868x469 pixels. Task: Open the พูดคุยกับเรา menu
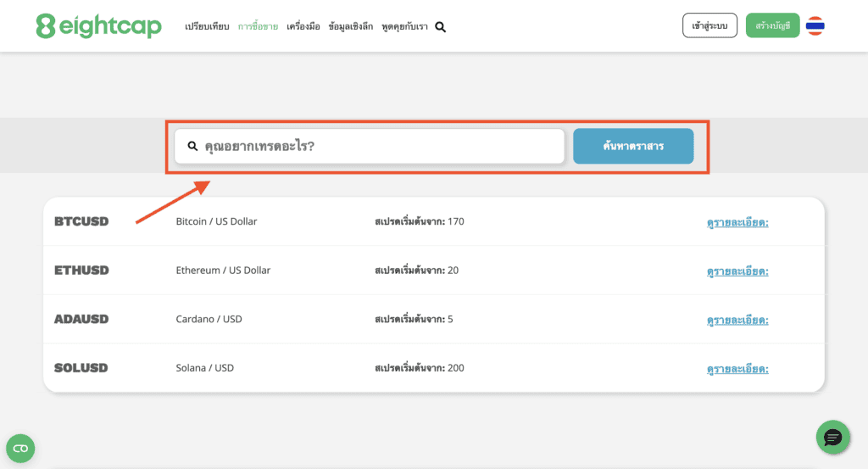click(405, 26)
